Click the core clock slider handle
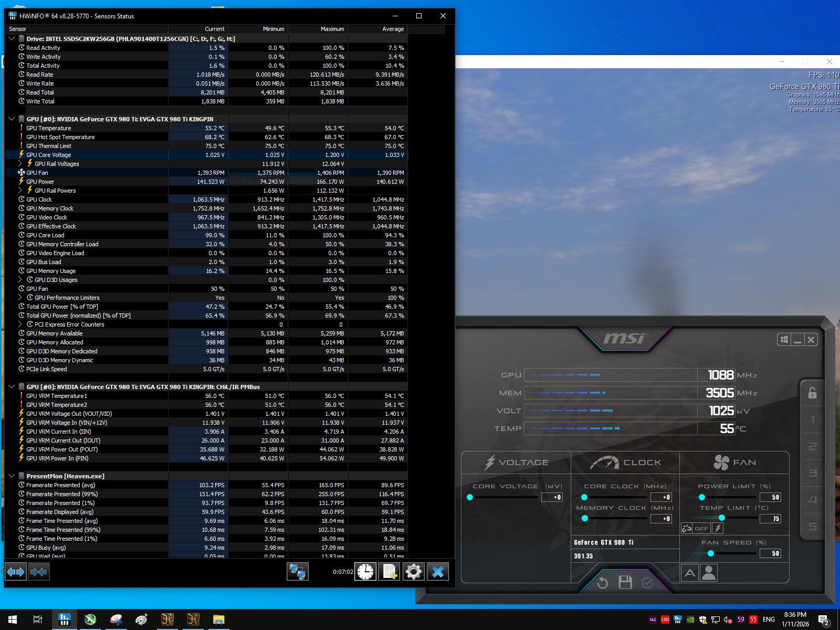Screen dimensions: 840x630 coord(584,497)
